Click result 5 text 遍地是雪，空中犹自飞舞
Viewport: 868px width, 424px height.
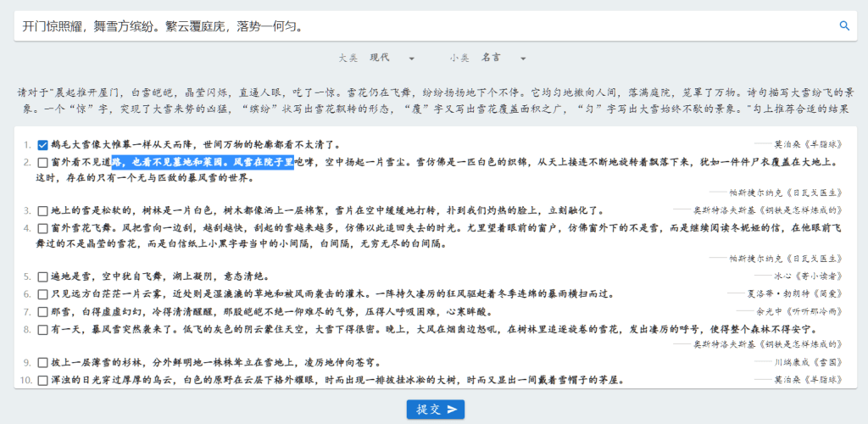(x=160, y=276)
